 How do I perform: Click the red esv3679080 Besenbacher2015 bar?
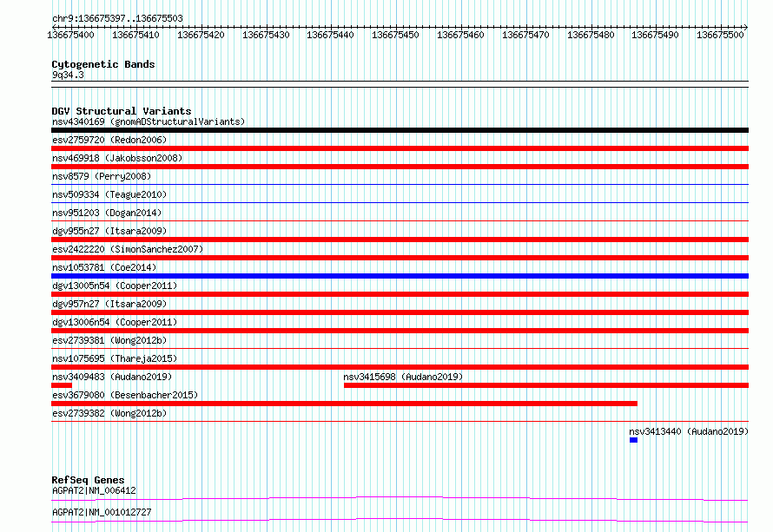(344, 404)
